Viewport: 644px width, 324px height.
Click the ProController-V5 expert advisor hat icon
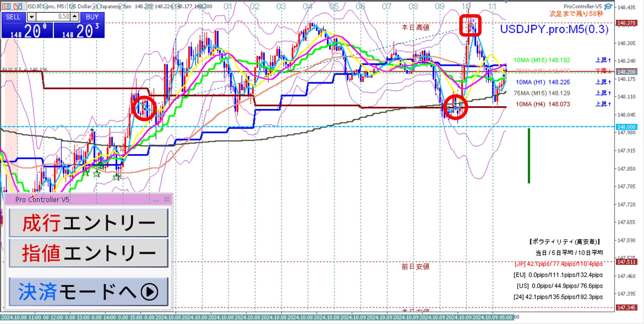pos(608,7)
